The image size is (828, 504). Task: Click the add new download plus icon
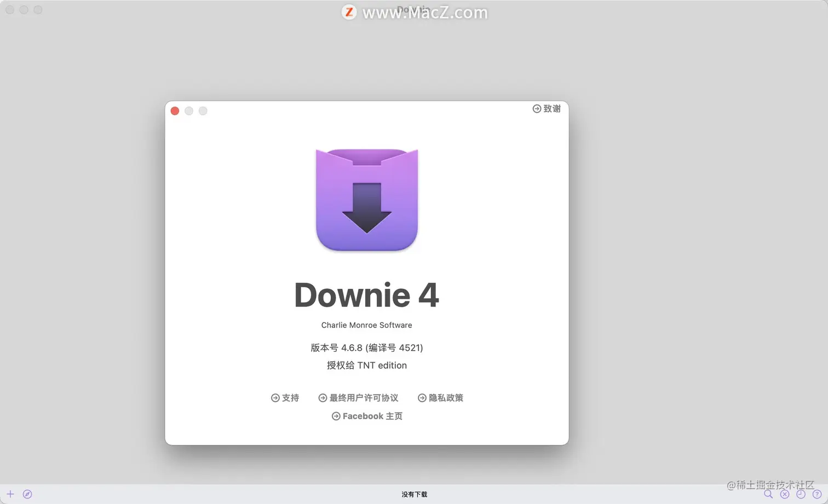point(10,494)
